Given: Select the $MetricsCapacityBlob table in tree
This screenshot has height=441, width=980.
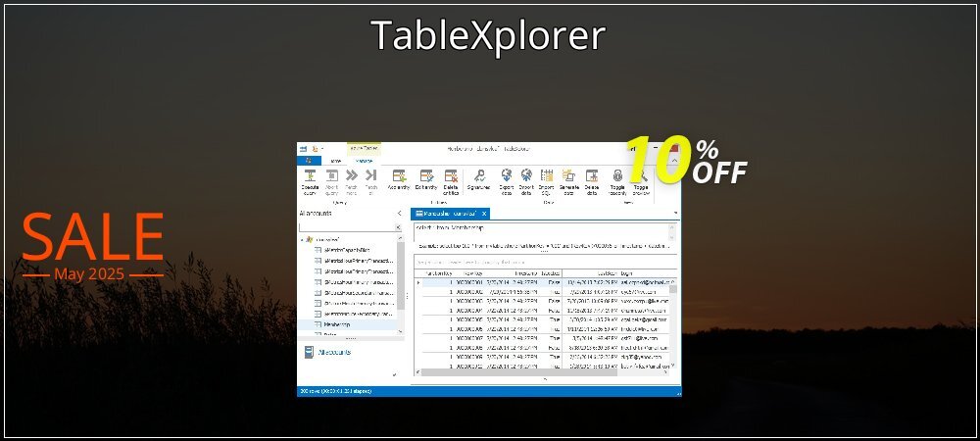Looking at the screenshot, I should coord(348,249).
